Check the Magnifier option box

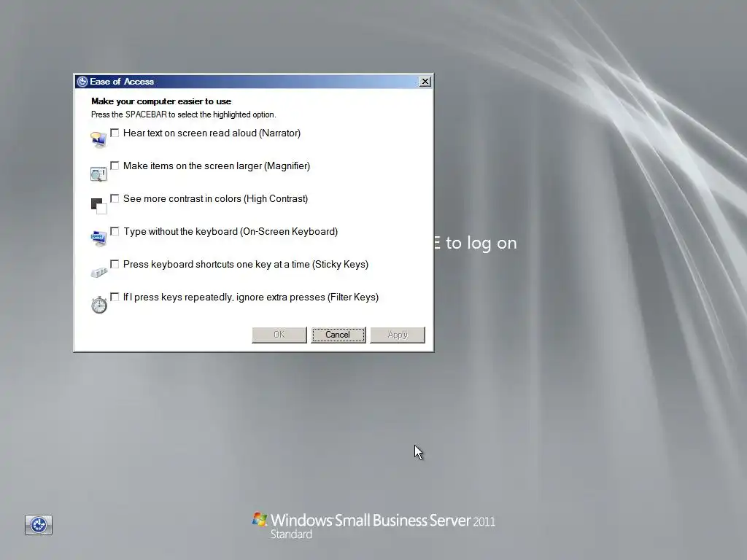(115, 166)
